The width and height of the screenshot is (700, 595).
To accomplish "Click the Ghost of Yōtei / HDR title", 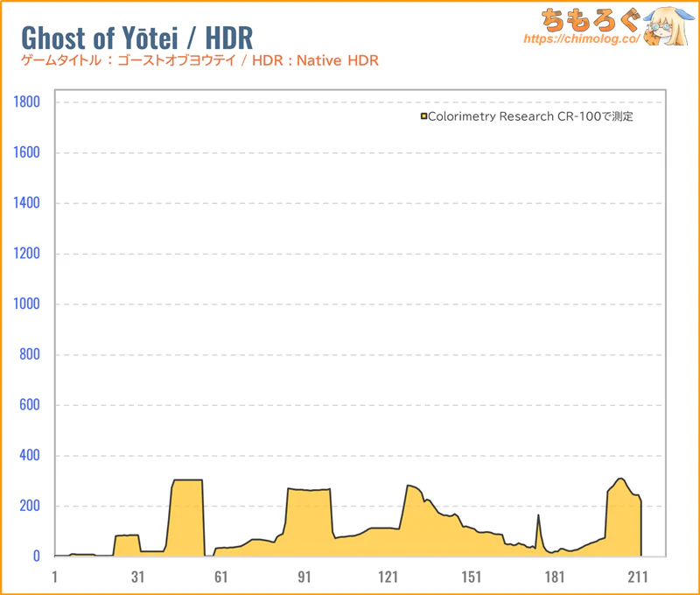I will tap(136, 37).
